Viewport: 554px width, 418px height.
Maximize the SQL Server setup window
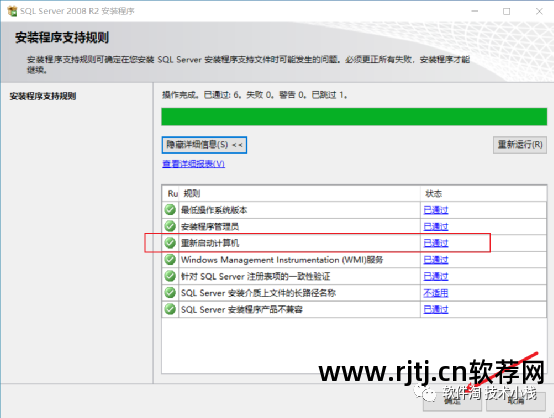(x=506, y=11)
